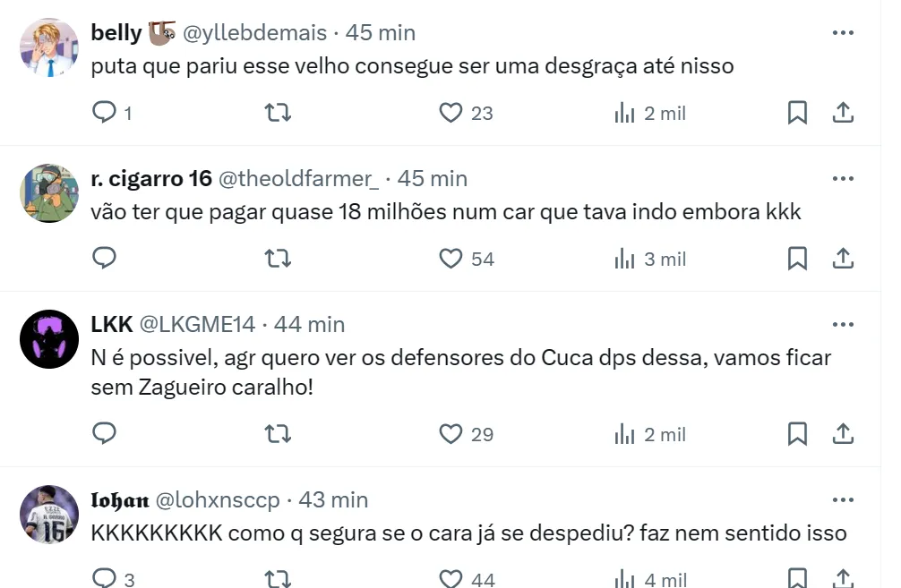
Task: Share belly's tweet
Action: click(843, 113)
